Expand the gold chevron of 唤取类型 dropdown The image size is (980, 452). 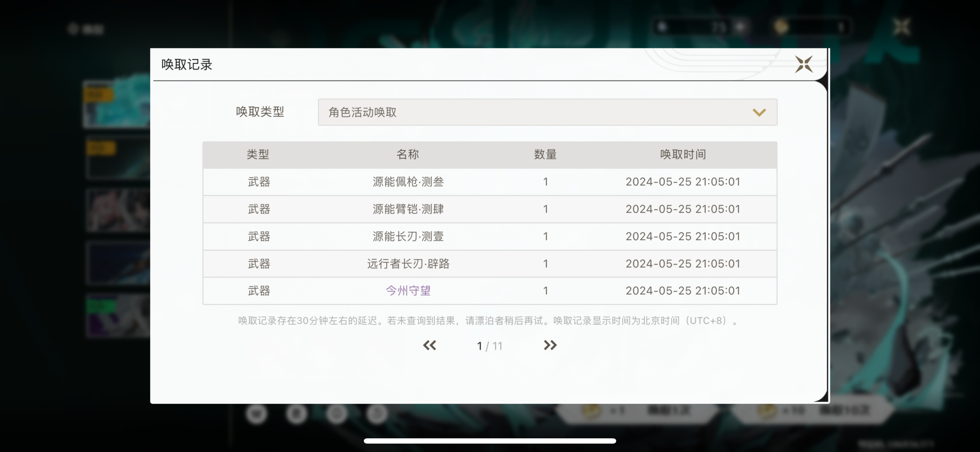758,112
